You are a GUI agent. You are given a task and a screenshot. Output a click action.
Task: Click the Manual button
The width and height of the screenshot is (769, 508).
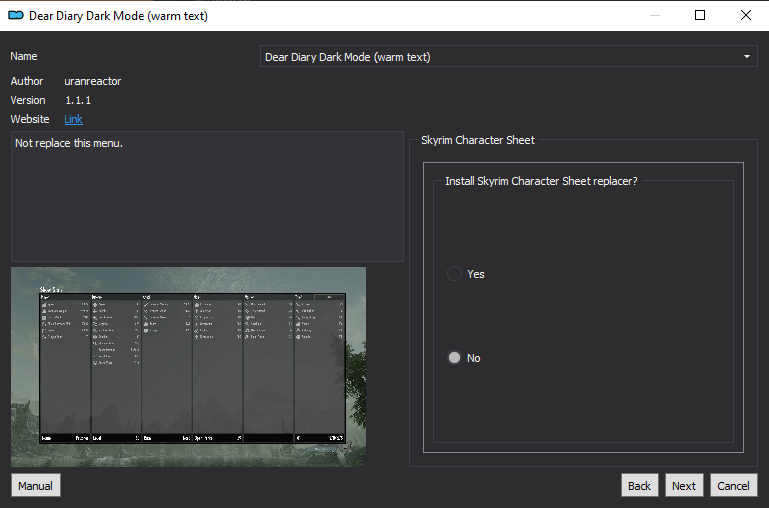36,485
